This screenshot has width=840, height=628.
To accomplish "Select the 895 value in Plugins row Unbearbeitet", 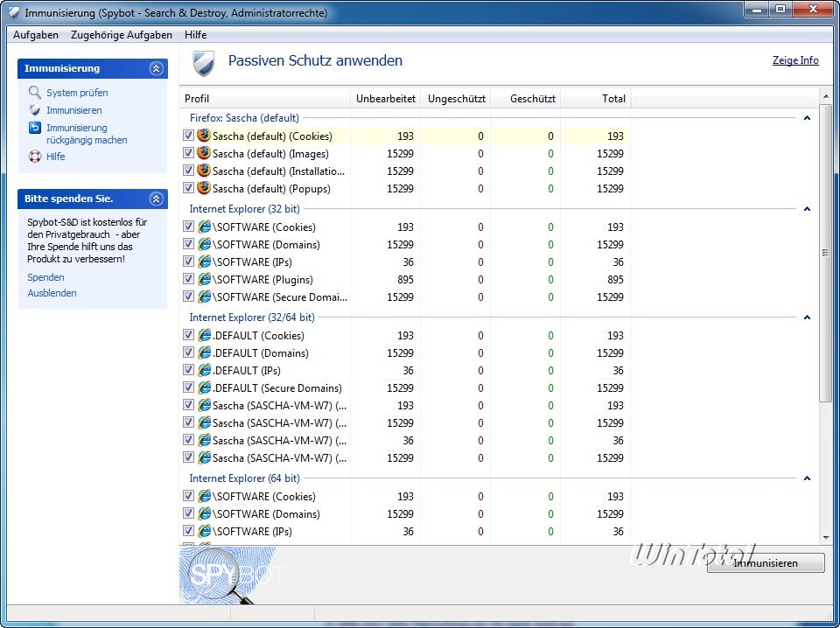I will pyautogui.click(x=405, y=280).
